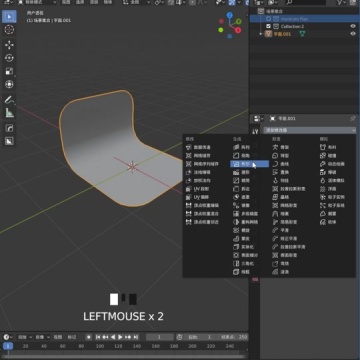Viewport: 360px width, 360px height.
Task: Activate the combined Transform tool
Action: click(9, 84)
